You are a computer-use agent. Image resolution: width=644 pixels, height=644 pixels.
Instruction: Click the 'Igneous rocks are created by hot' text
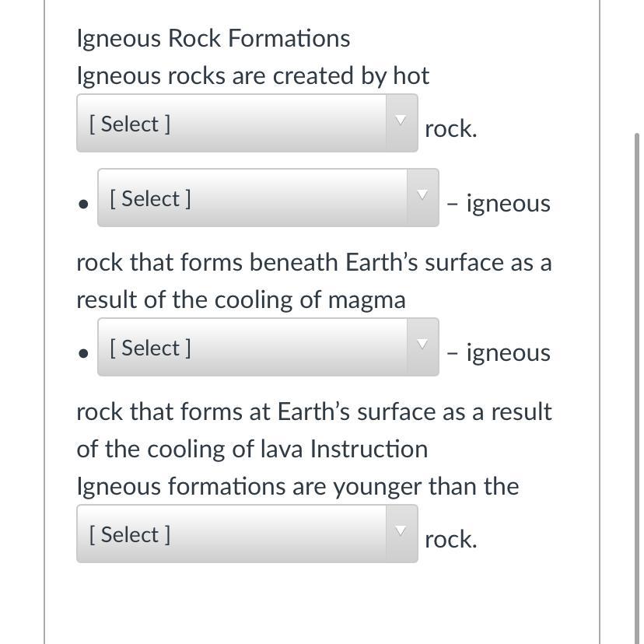[253, 75]
